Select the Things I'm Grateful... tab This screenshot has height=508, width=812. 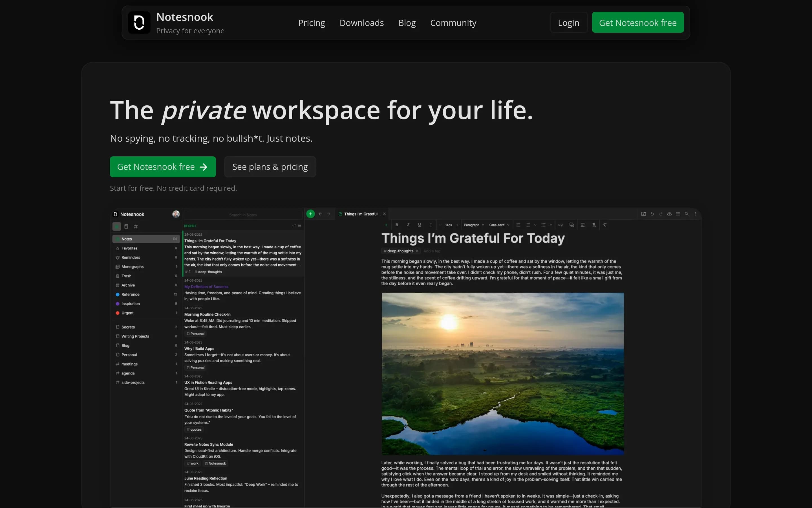point(362,214)
